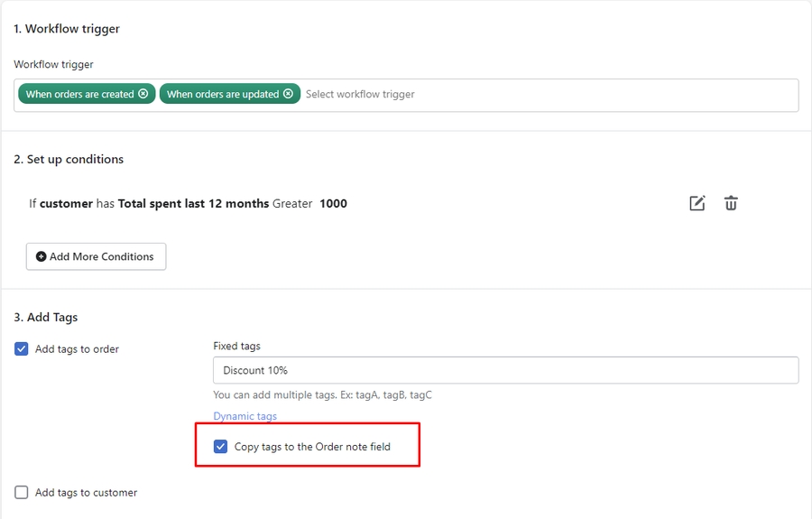Remove the "When orders are created" trigger
812x519 pixels.
click(143, 94)
